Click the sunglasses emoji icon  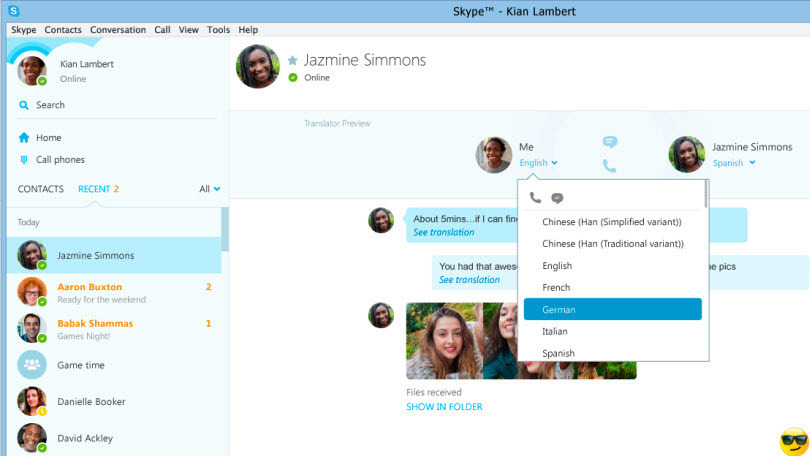(795, 442)
